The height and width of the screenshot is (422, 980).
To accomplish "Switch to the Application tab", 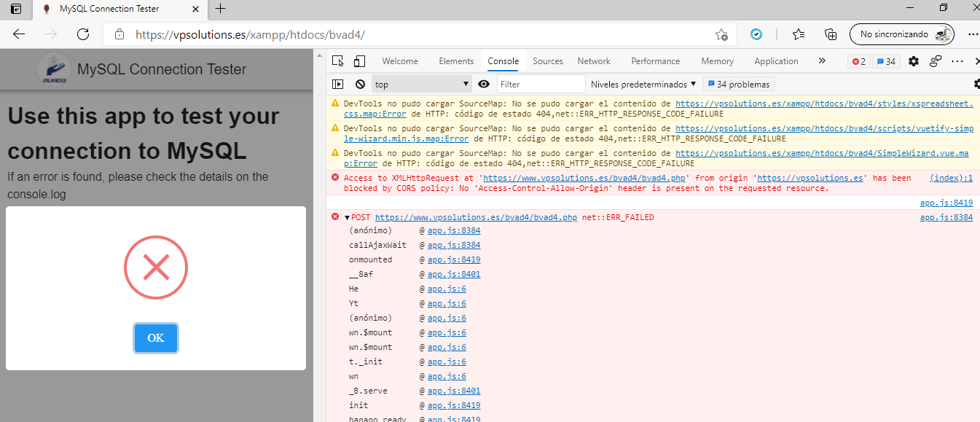I will coord(777,61).
